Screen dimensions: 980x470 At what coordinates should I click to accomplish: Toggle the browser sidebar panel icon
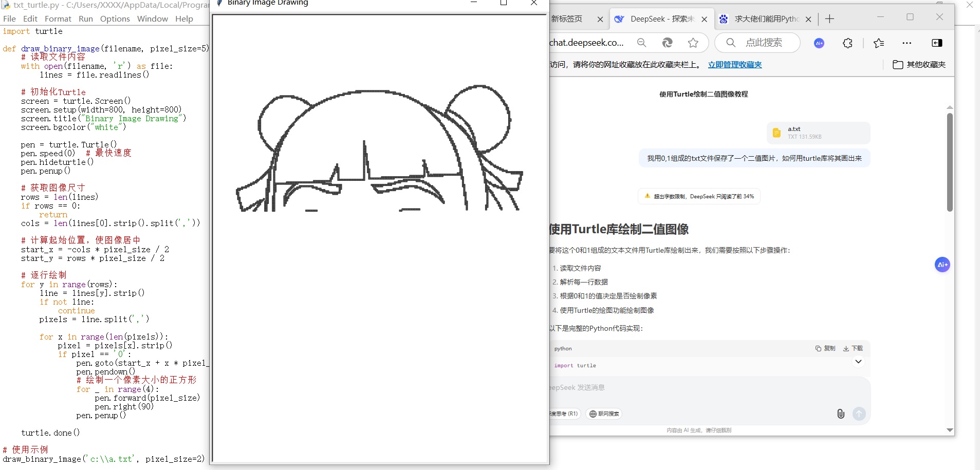[x=937, y=43]
